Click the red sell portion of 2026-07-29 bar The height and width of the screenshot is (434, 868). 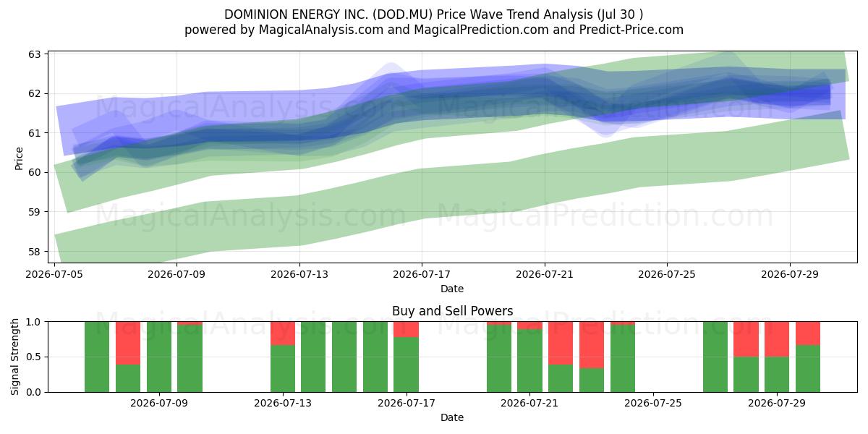pyautogui.click(x=777, y=339)
